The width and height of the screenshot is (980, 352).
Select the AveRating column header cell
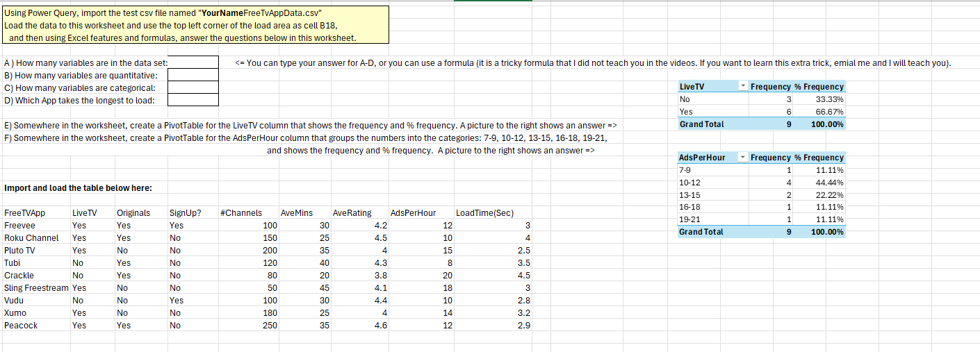click(x=361, y=213)
